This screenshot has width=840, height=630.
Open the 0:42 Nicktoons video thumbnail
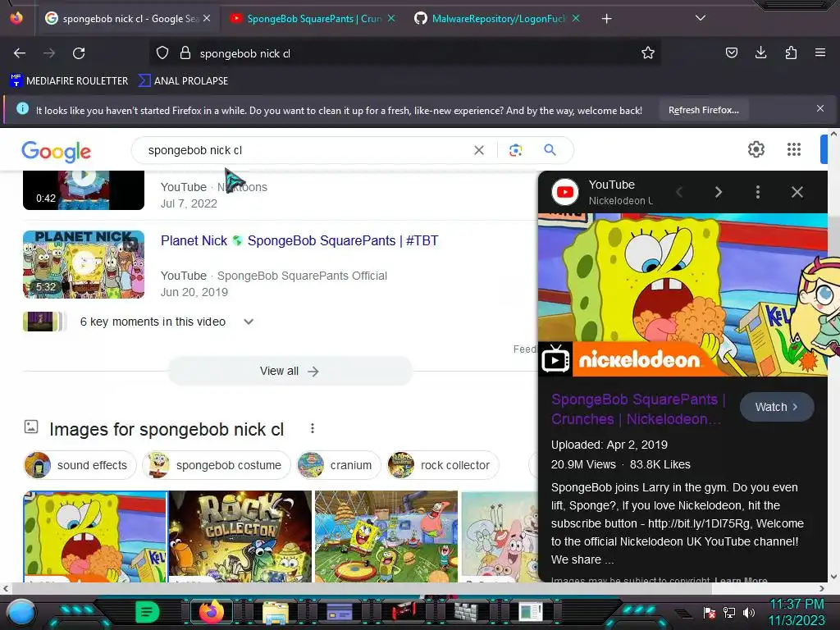tap(84, 190)
